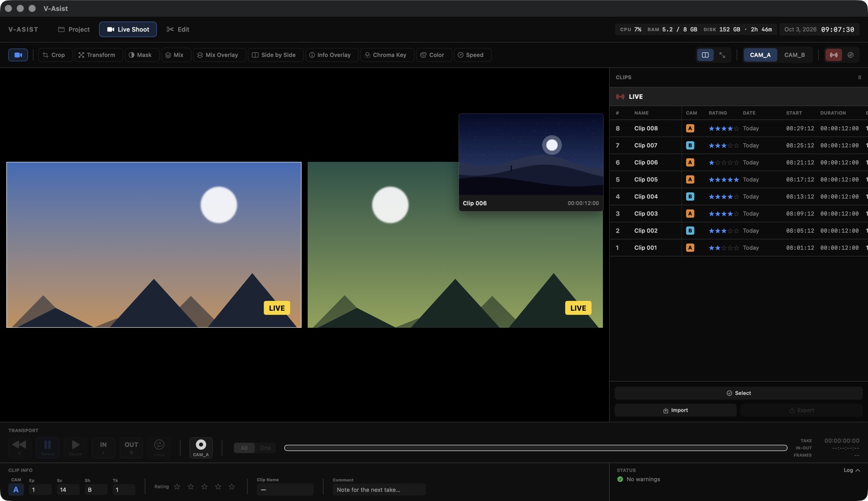
Task: Click the Clip Name input field
Action: [x=285, y=490]
